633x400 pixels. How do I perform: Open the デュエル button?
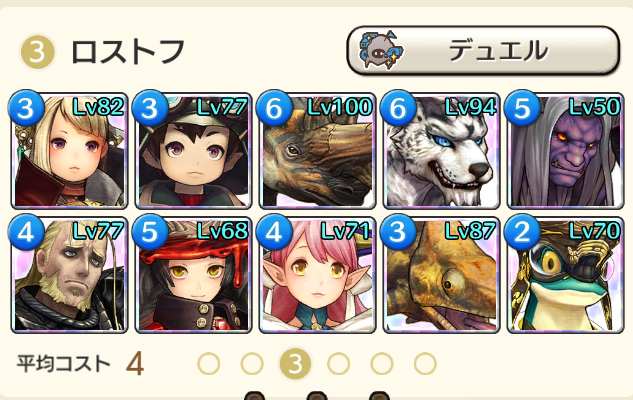(x=483, y=50)
